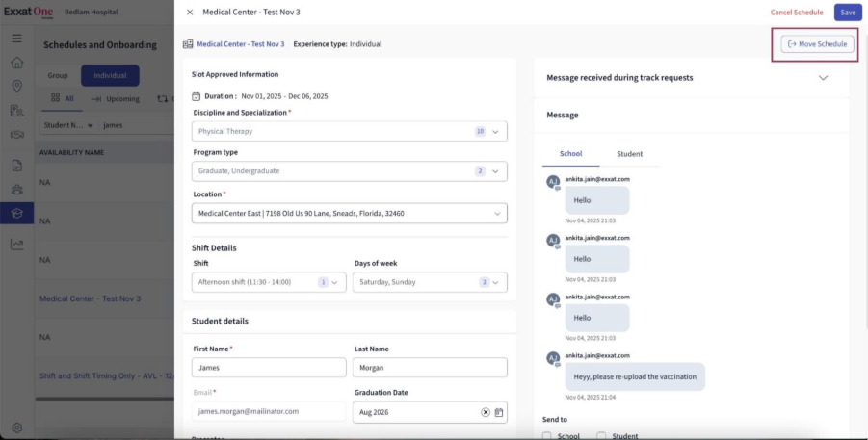
Task: Open Settings gear in sidebar
Action: pyautogui.click(x=16, y=427)
